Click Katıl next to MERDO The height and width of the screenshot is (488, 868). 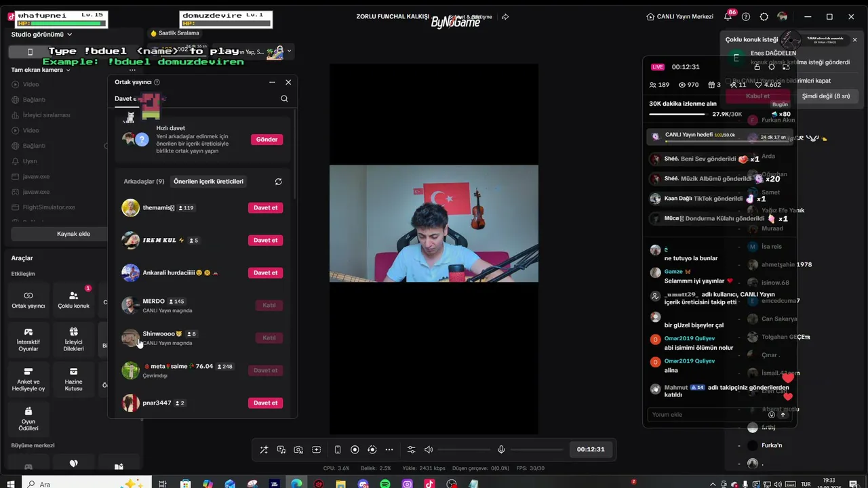pos(269,306)
